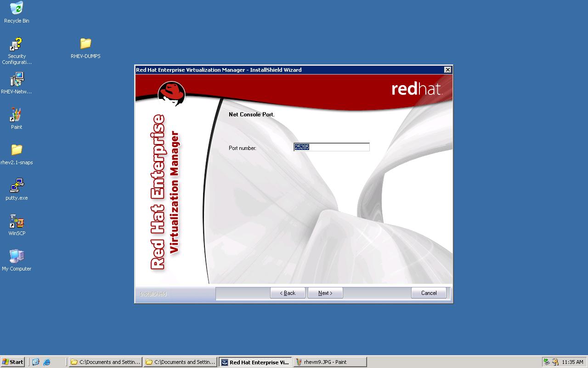Open the Start menu
588x368 pixels.
coord(12,362)
